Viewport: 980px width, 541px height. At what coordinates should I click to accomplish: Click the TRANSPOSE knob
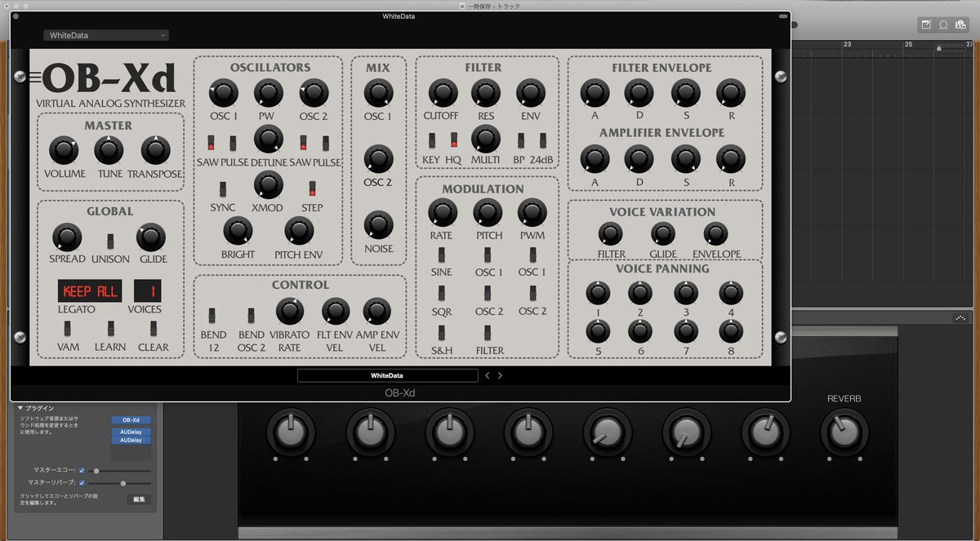pyautogui.click(x=155, y=151)
